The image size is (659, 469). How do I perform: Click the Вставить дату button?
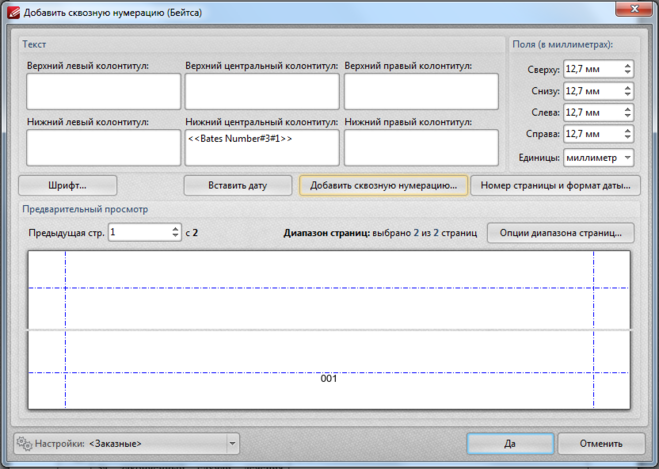(x=237, y=185)
